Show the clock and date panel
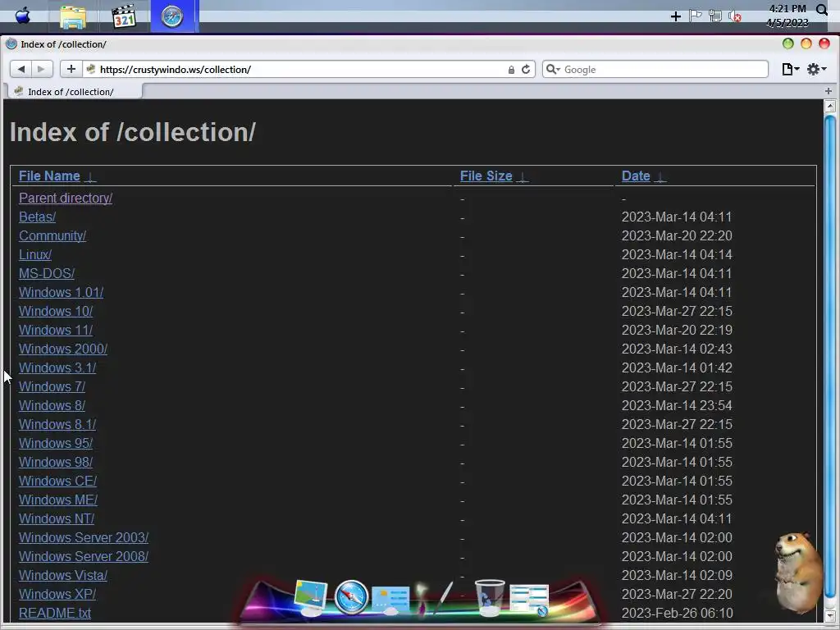The image size is (840, 630). 787,16
